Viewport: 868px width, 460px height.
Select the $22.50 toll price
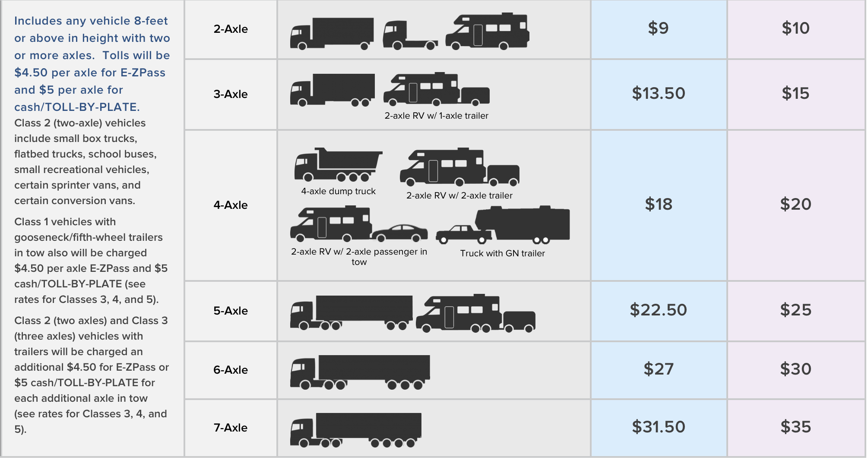tap(658, 310)
